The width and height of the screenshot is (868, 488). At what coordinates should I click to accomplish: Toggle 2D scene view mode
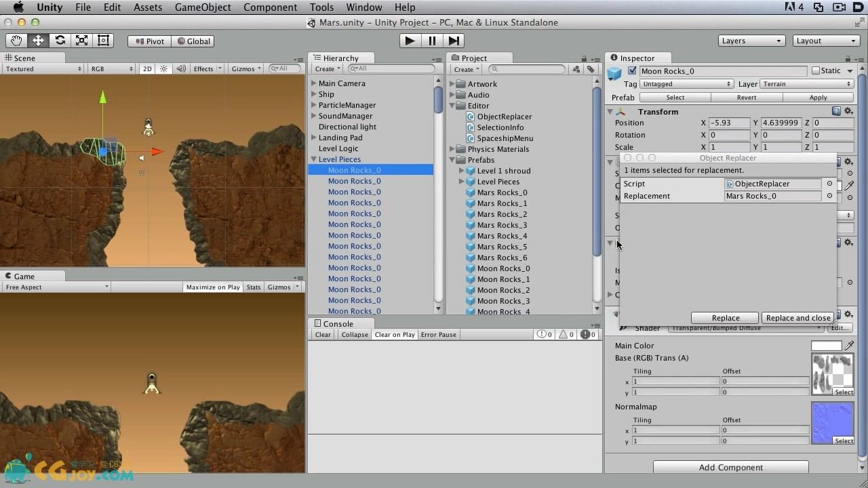[147, 68]
